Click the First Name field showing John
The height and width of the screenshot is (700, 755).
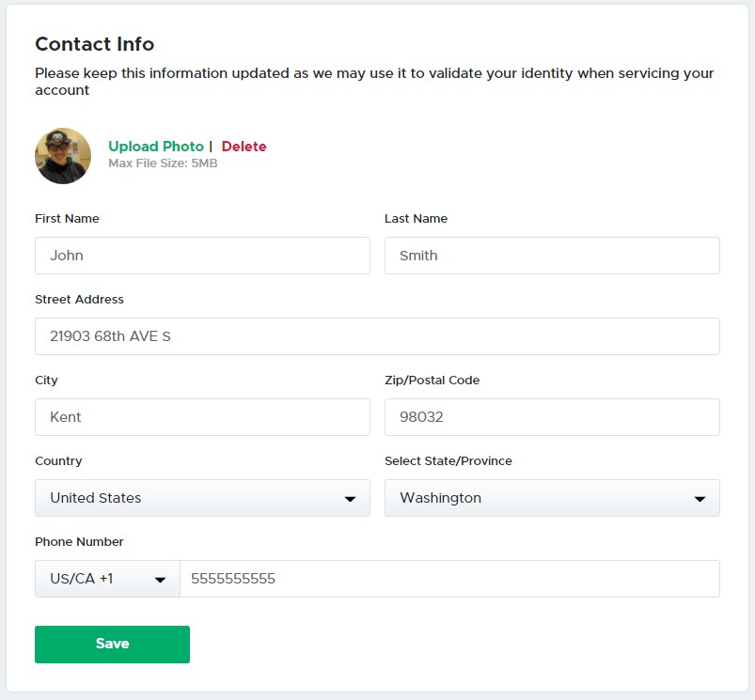pyautogui.click(x=202, y=255)
